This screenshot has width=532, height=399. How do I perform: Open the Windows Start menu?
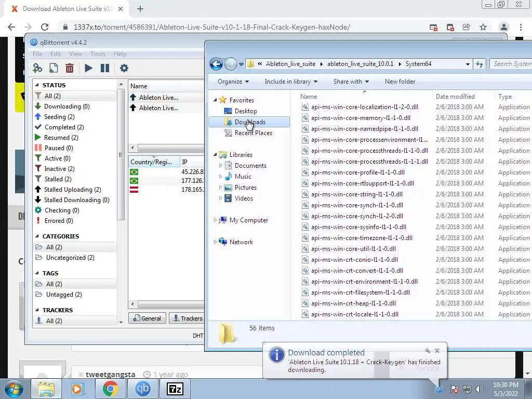click(x=14, y=389)
